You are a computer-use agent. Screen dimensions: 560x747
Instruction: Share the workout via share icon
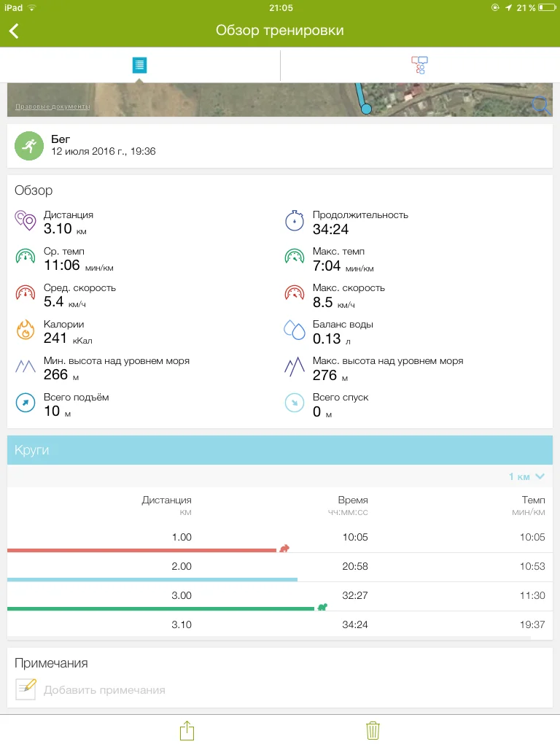click(x=187, y=730)
